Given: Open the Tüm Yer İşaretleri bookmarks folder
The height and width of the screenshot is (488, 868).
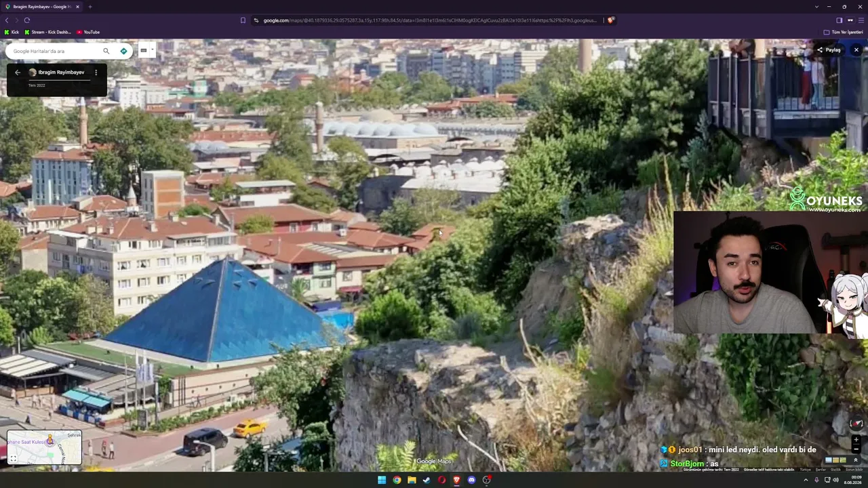Looking at the screenshot, I should click(x=844, y=32).
